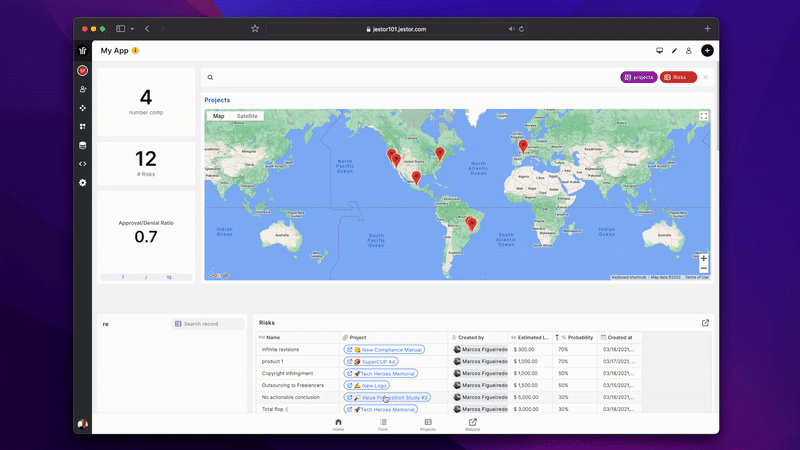Mute the tab audio speaker icon
The height and width of the screenshot is (450, 800).
coord(511,29)
